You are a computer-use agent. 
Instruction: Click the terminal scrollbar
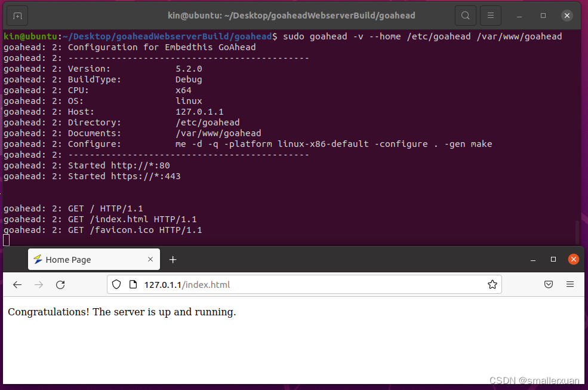(x=577, y=232)
